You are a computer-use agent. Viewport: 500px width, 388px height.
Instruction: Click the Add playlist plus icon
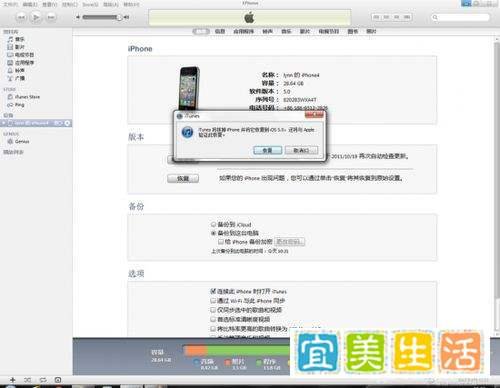pos(12,380)
